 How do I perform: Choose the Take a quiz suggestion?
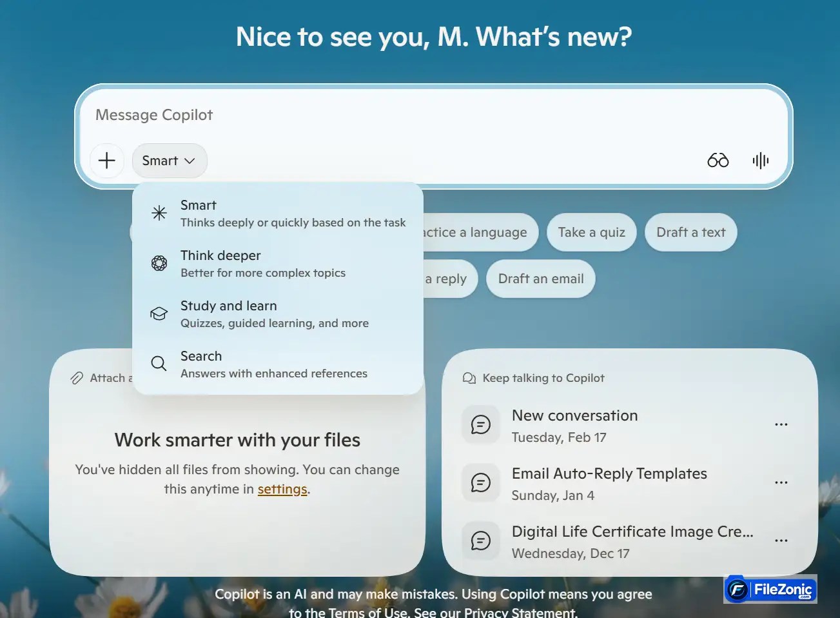592,232
